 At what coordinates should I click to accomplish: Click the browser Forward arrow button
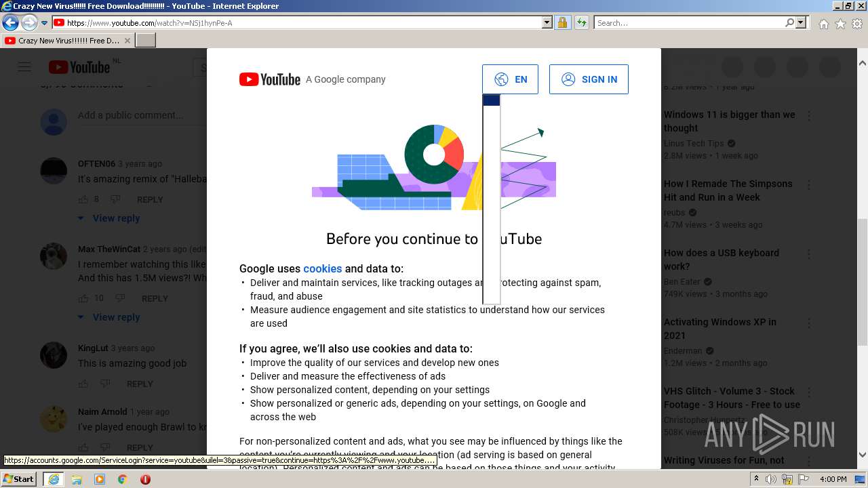click(29, 23)
